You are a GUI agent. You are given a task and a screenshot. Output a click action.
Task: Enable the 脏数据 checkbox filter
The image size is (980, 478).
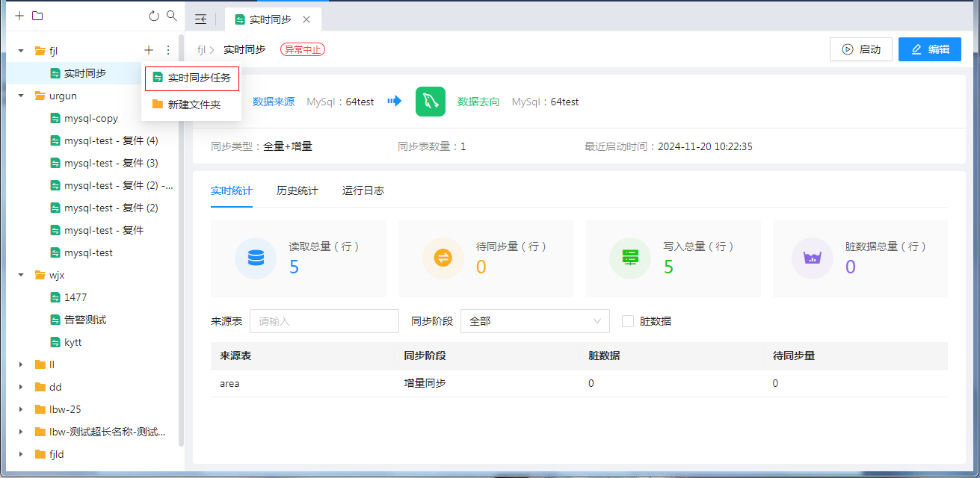[x=628, y=321]
